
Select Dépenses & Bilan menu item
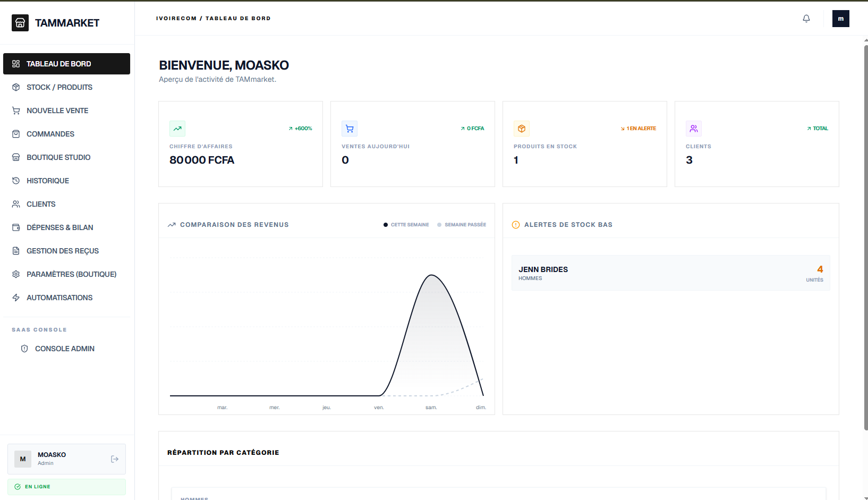pos(59,227)
